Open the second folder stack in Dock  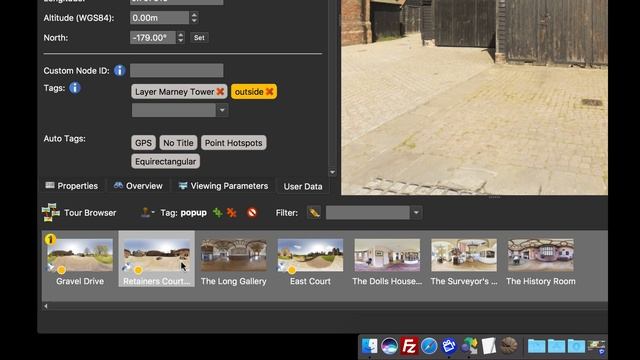[556, 346]
